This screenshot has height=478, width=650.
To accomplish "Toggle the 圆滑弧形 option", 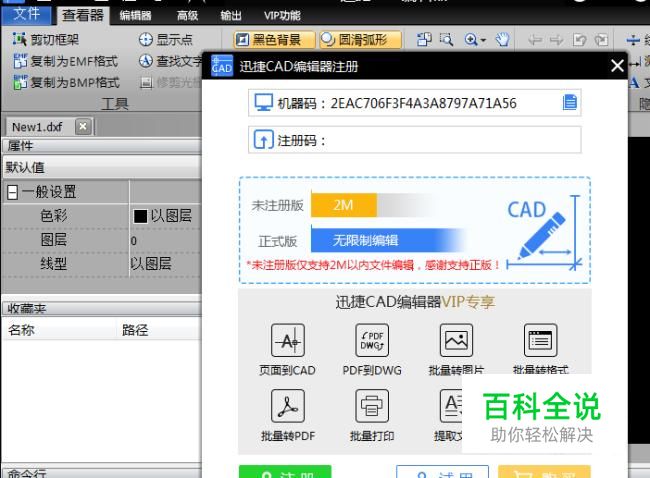I will pos(360,40).
